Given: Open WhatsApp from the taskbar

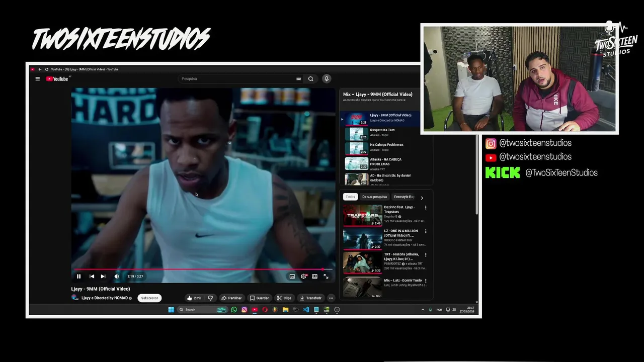Looking at the screenshot, I should click(234, 310).
